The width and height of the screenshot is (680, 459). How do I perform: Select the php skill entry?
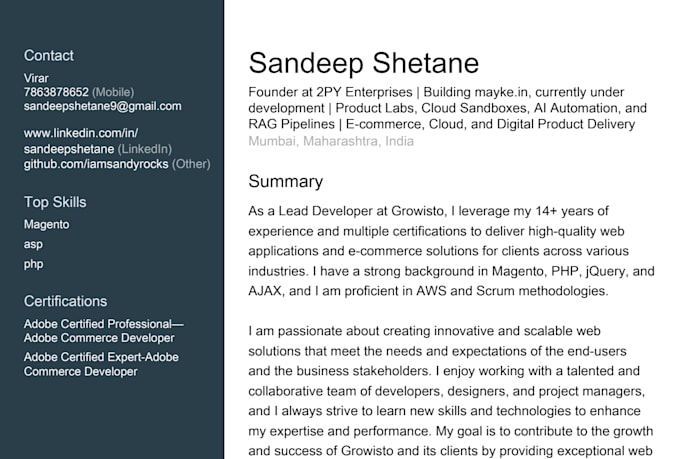coord(33,264)
